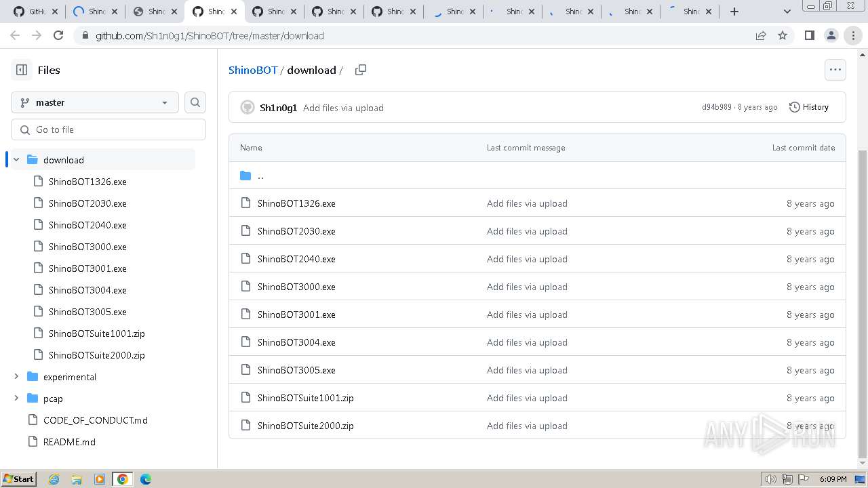Screen dimensions: 868x488
Task: Click the taskbar clock showing 6:09 PM
Action: pos(833,479)
